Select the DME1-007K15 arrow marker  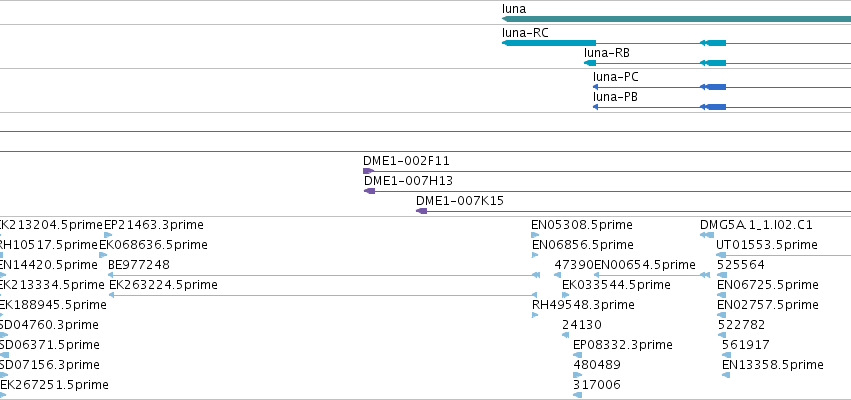[421, 211]
